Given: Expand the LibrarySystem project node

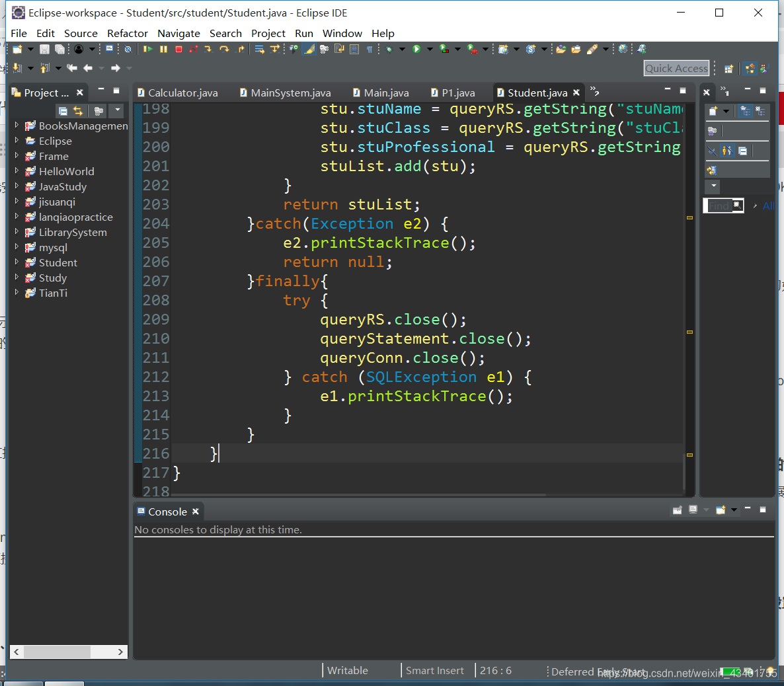Looking at the screenshot, I should point(17,231).
